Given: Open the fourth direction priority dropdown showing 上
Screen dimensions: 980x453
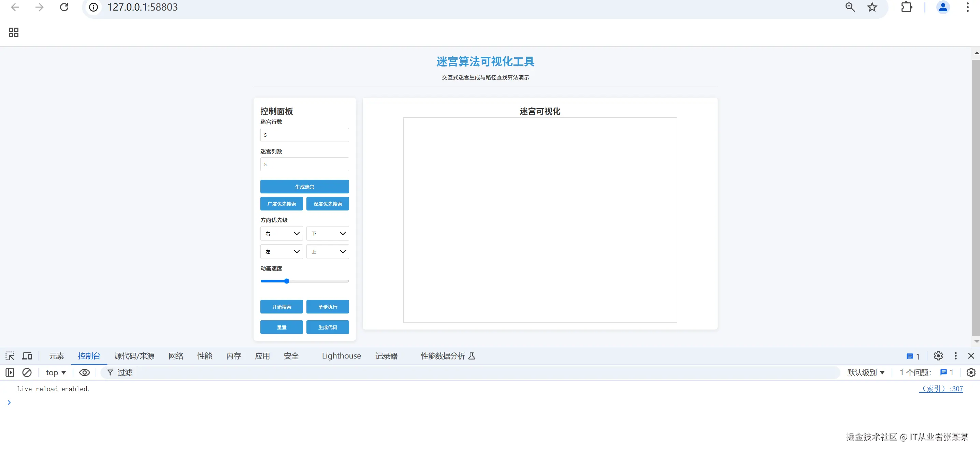Looking at the screenshot, I should click(x=328, y=252).
